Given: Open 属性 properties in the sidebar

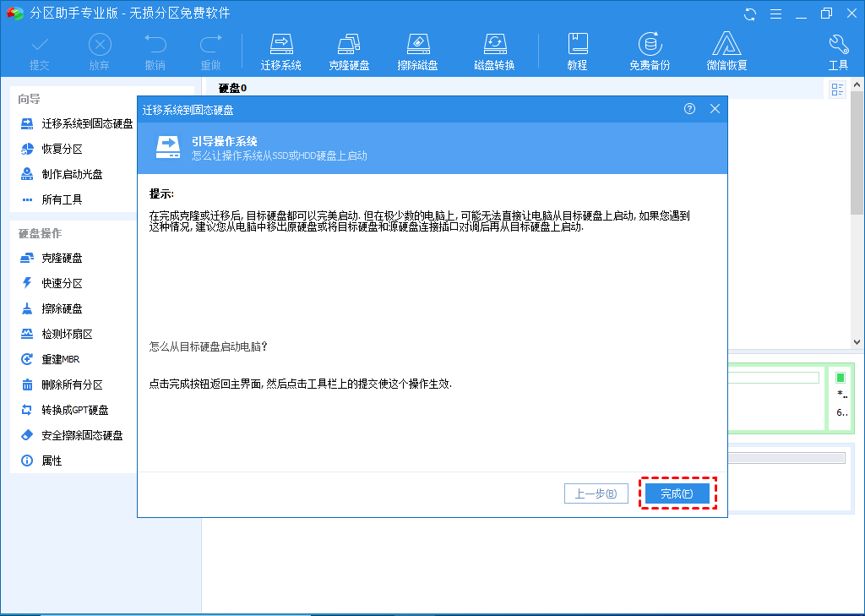Looking at the screenshot, I should pyautogui.click(x=41, y=461).
